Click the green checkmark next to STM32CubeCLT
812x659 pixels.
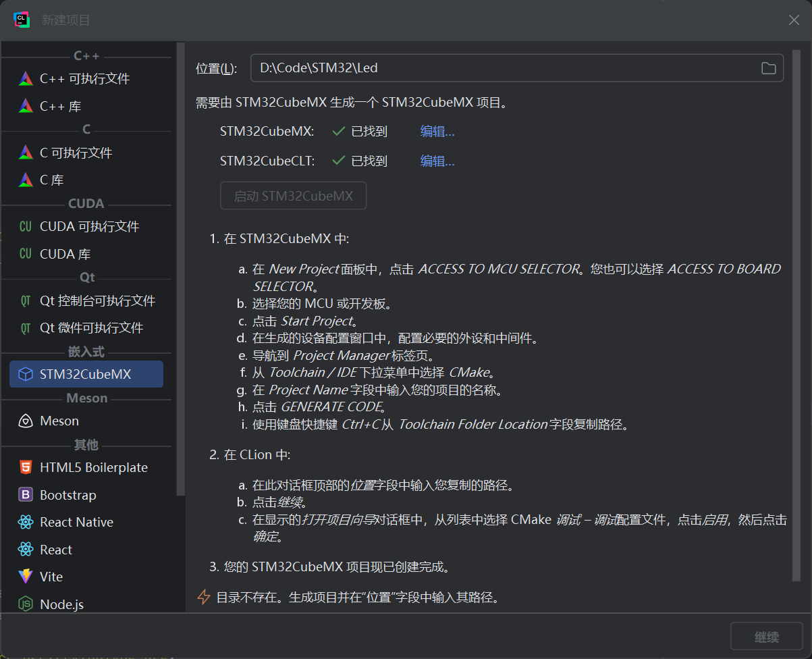(x=339, y=161)
